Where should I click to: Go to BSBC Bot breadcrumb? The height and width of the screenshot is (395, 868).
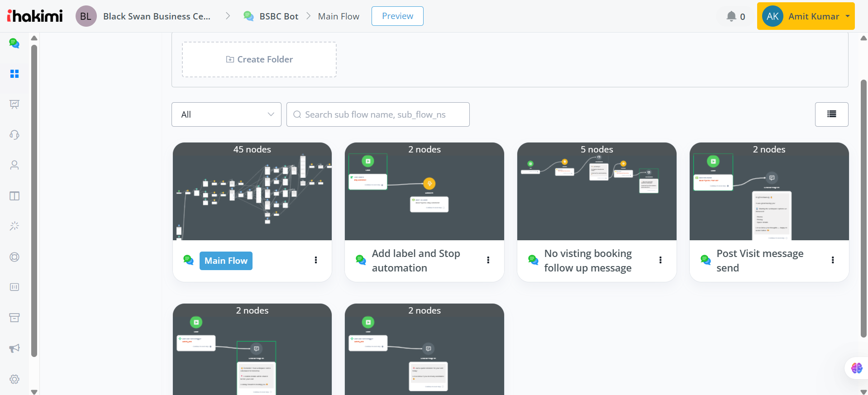[x=279, y=16]
